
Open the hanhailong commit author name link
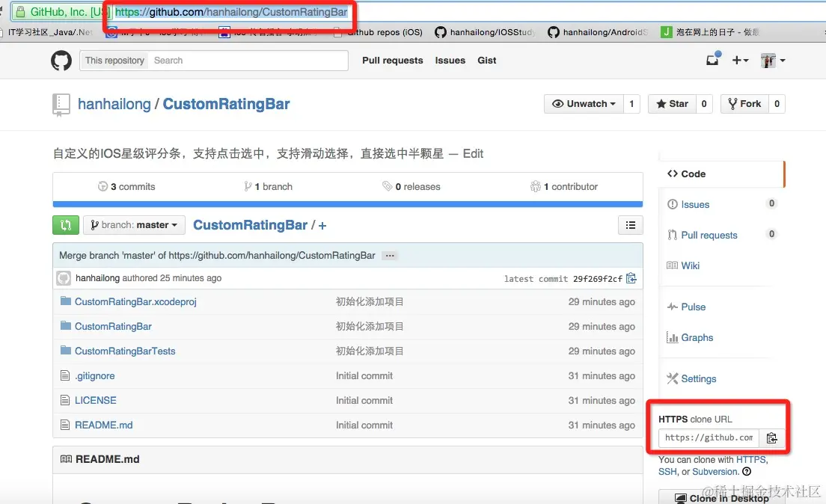[97, 278]
